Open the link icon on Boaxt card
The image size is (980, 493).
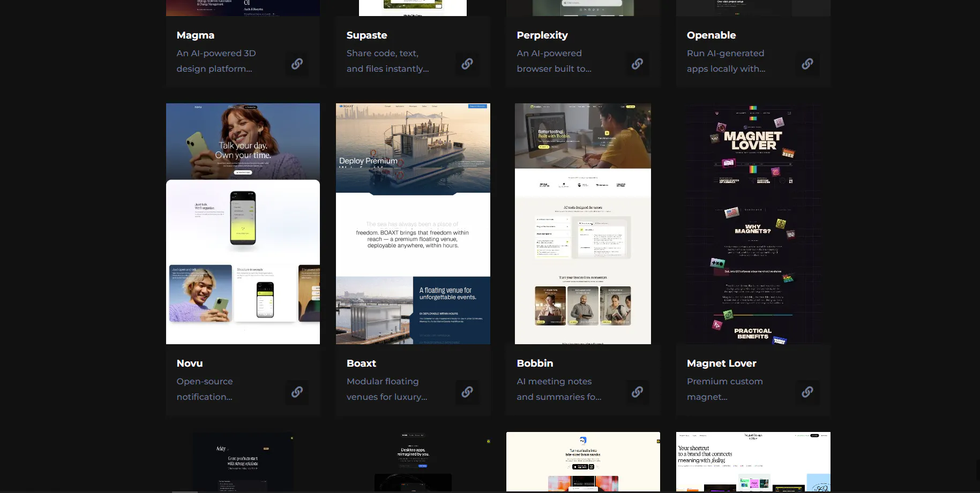point(467,392)
